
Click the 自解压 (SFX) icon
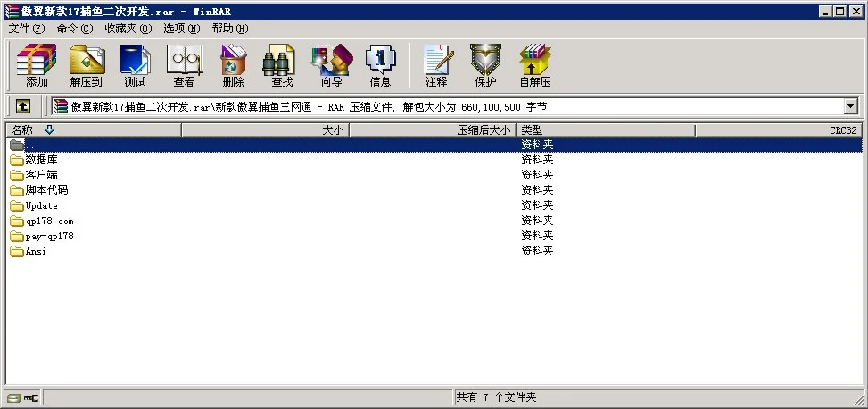click(534, 65)
